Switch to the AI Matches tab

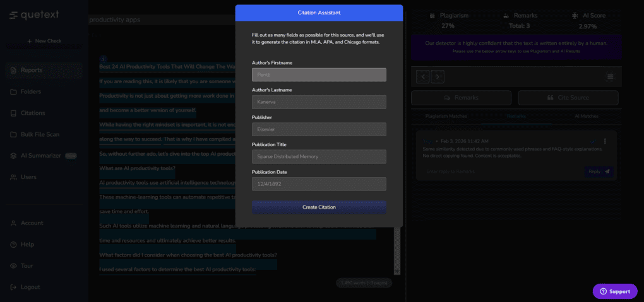click(587, 117)
